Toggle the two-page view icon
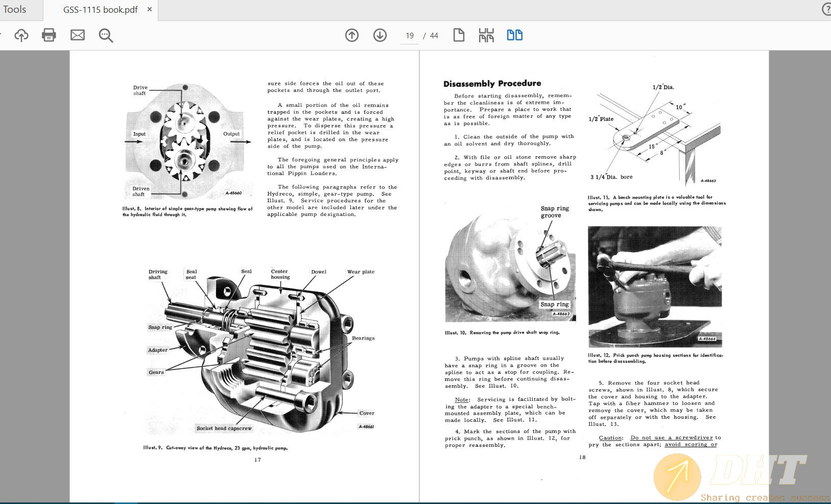This screenshot has width=831, height=504. click(x=514, y=35)
